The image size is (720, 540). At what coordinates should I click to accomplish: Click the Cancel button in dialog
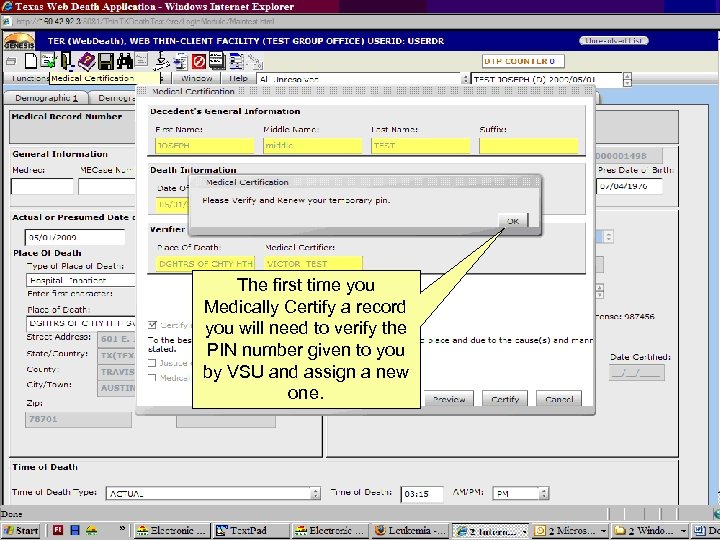tap(558, 399)
